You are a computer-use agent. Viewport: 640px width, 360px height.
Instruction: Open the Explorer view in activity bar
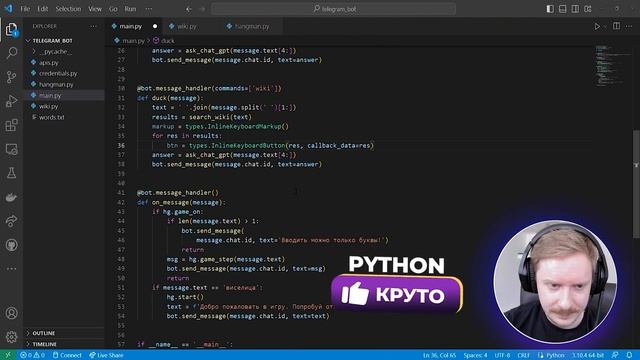pyautogui.click(x=11, y=29)
